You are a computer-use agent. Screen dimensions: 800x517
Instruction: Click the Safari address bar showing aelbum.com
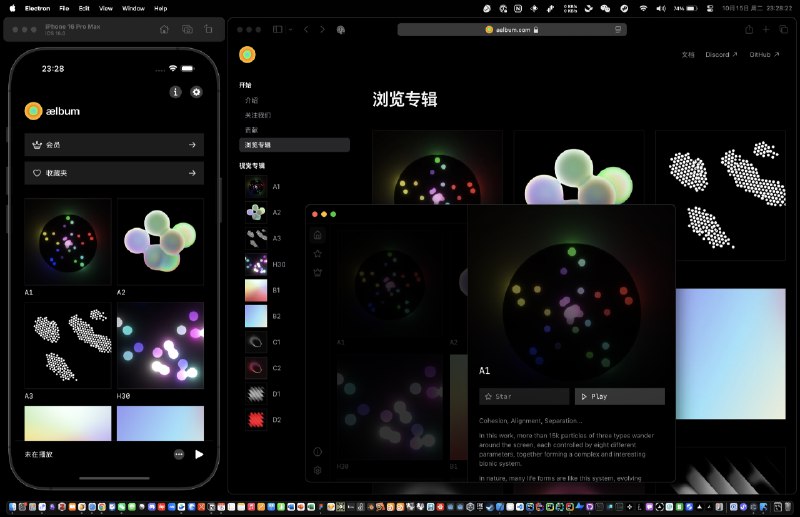click(512, 30)
